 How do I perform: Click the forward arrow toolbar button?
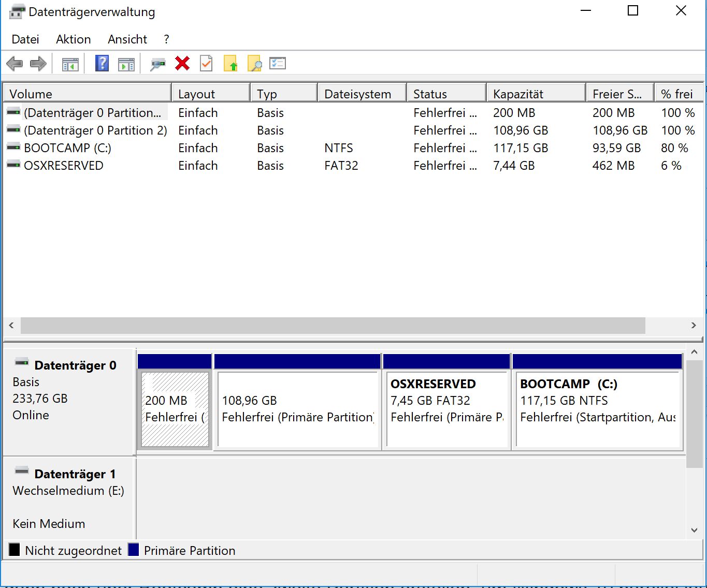coord(38,64)
